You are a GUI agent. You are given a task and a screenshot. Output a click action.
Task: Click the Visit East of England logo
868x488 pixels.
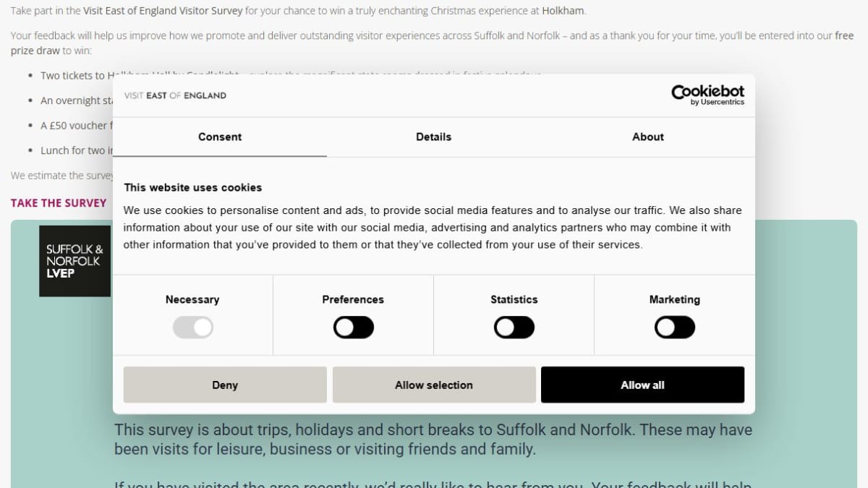175,95
